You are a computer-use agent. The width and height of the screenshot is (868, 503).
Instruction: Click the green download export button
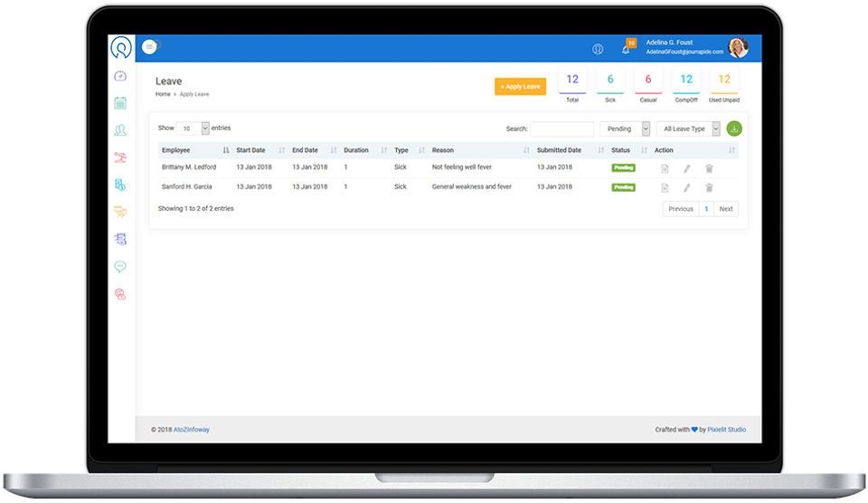point(734,128)
